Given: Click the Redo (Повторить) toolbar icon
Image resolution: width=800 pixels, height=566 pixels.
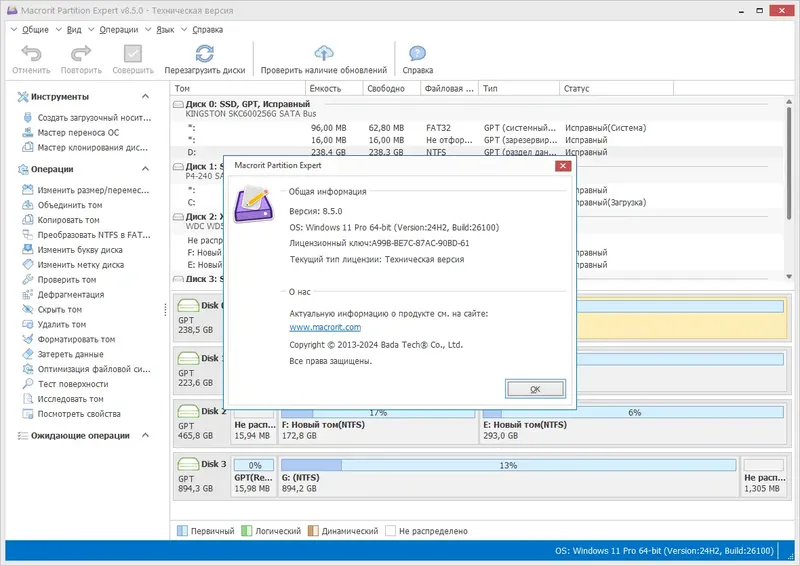Looking at the screenshot, I should point(81,54).
